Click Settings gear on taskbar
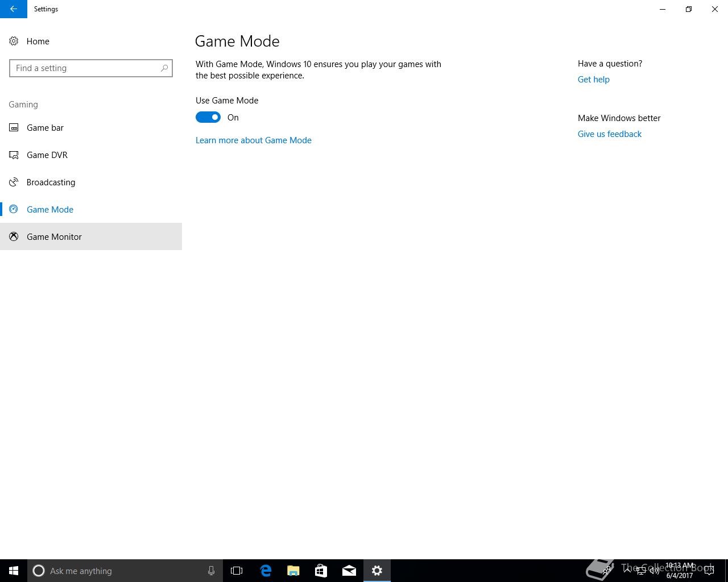This screenshot has height=582, width=728. [377, 571]
